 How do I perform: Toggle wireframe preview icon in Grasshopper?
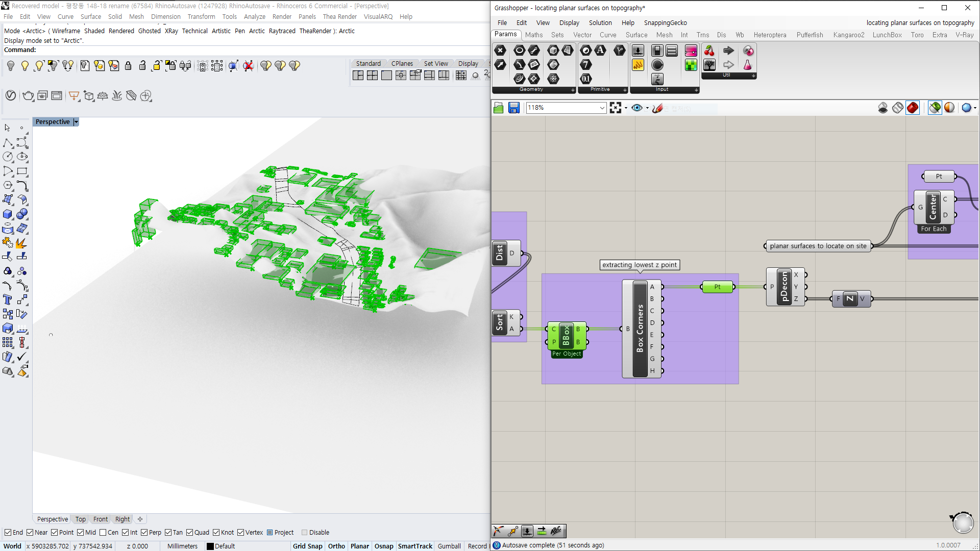point(898,108)
